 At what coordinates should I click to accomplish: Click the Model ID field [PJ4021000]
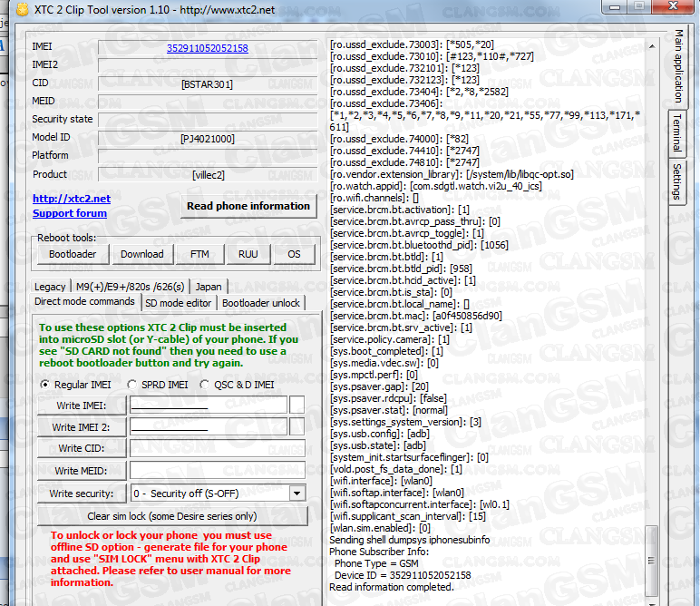tap(208, 139)
